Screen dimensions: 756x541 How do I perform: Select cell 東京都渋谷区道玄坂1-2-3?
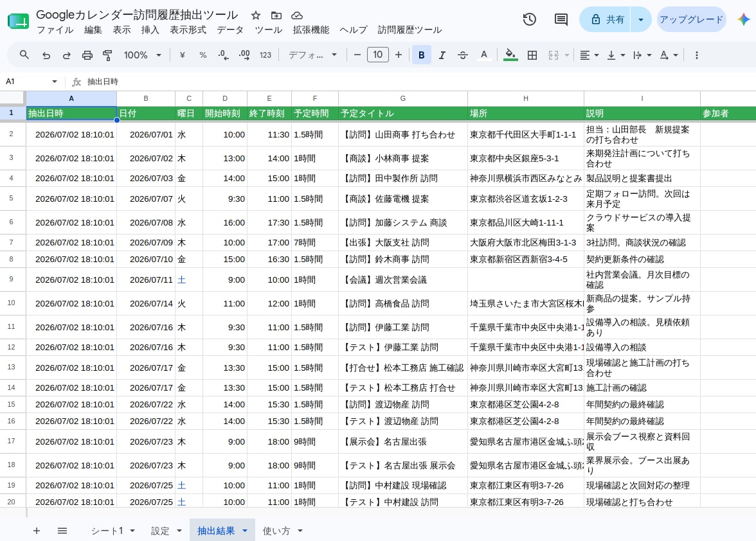526,199
